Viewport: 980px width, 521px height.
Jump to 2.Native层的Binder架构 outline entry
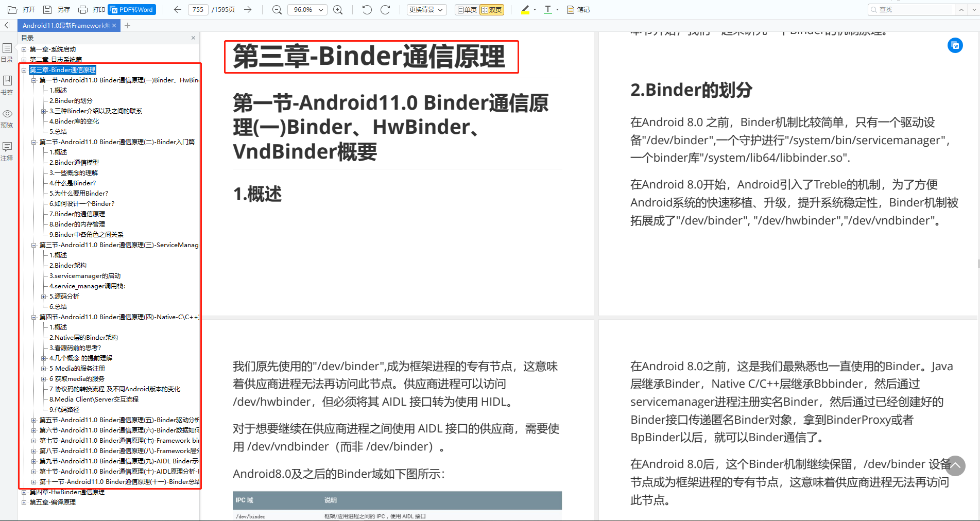click(83, 338)
